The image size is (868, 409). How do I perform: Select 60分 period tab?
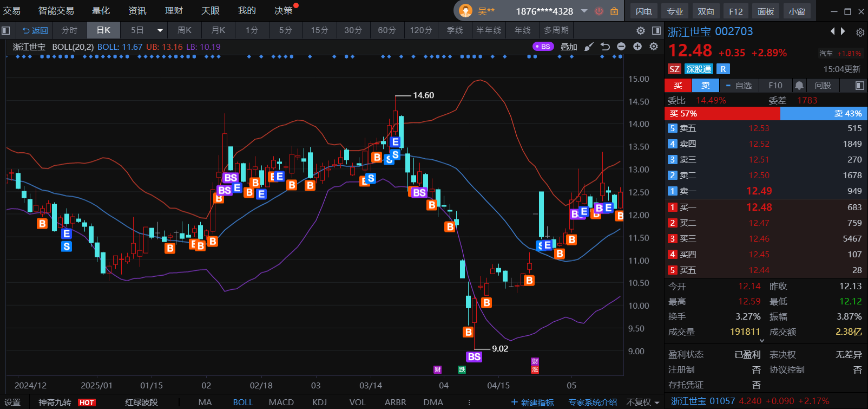387,30
